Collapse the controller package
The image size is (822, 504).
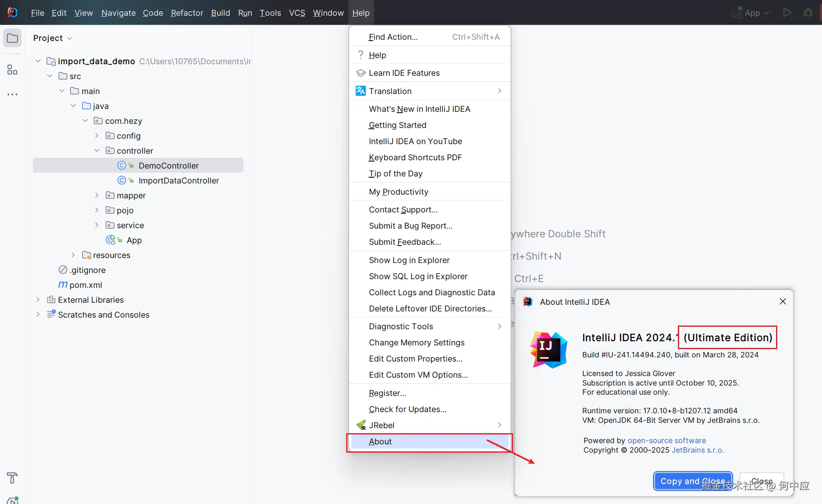pos(97,151)
